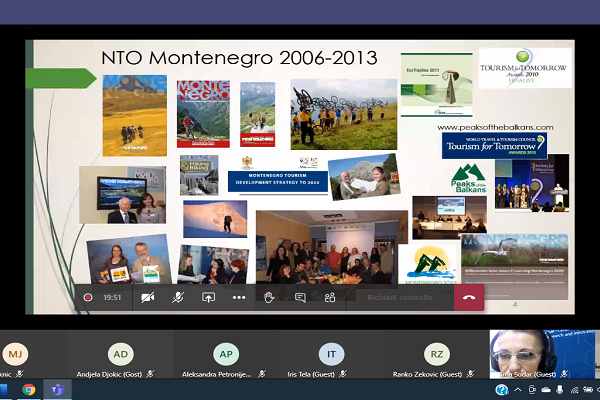
Task: Open Google Chrome from the taskbar
Action: [29, 390]
